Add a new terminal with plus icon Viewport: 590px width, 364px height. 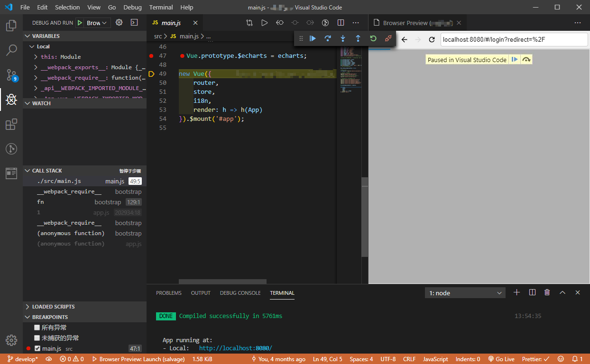click(517, 292)
